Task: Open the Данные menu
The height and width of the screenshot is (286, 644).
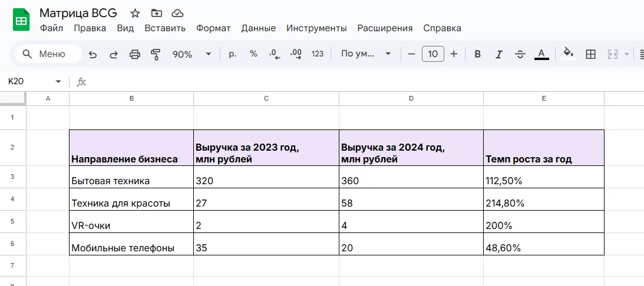Action: (x=258, y=28)
